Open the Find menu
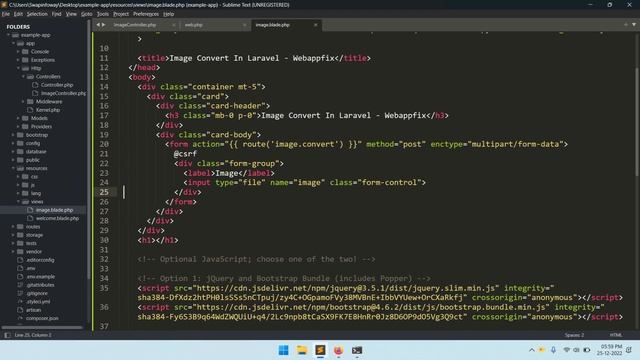This screenshot has height=360, width=640. pyautogui.click(x=56, y=14)
